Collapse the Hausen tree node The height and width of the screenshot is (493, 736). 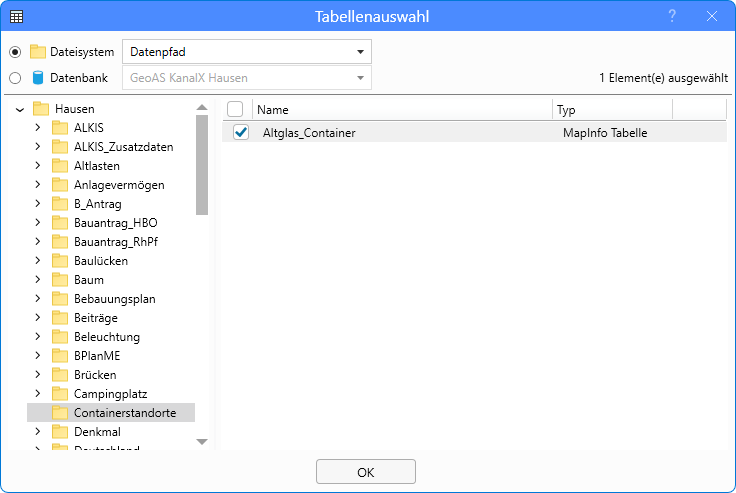point(20,109)
